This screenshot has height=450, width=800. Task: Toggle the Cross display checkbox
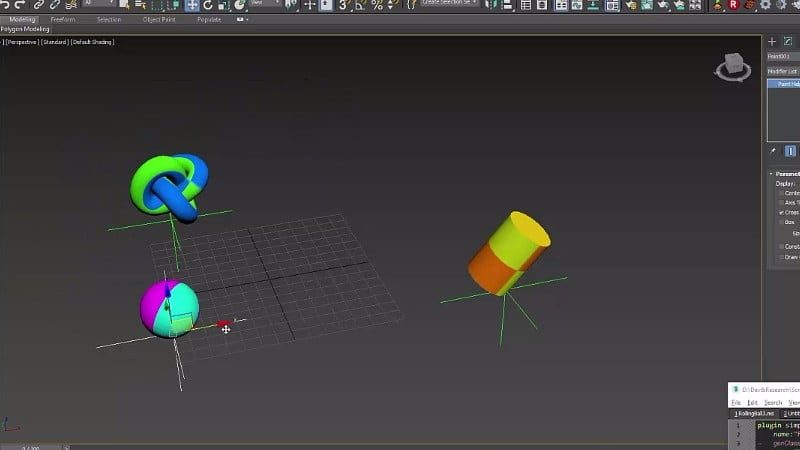pyautogui.click(x=782, y=212)
